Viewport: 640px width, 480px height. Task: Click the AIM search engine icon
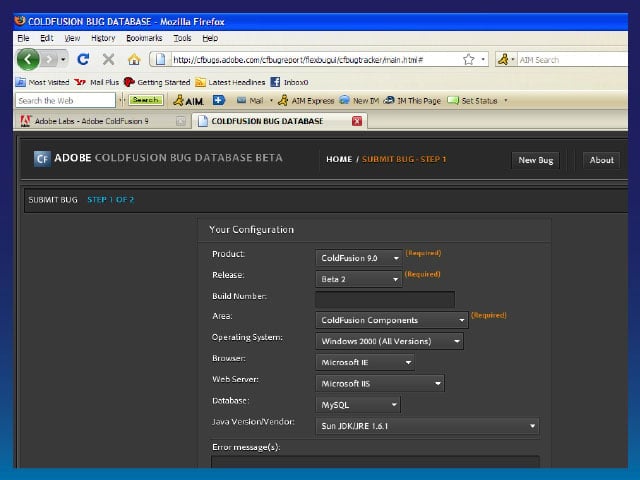tap(503, 60)
